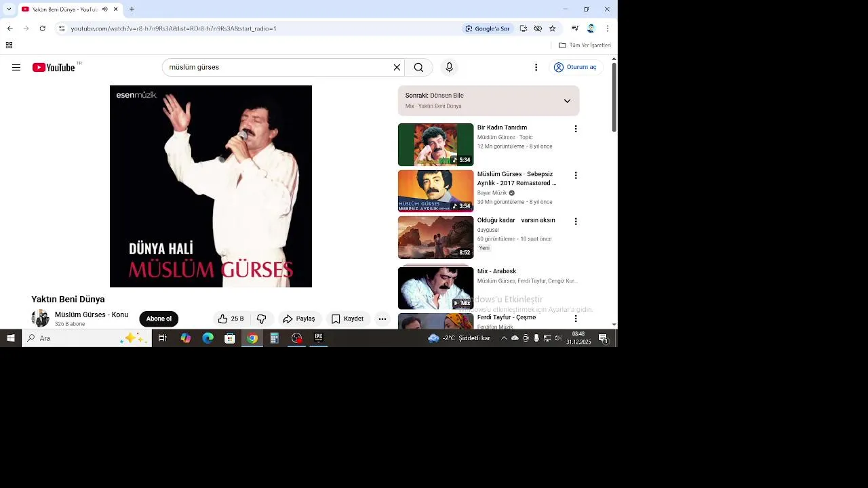
Task: Click the page vertical scrollbar
Action: click(x=614, y=98)
